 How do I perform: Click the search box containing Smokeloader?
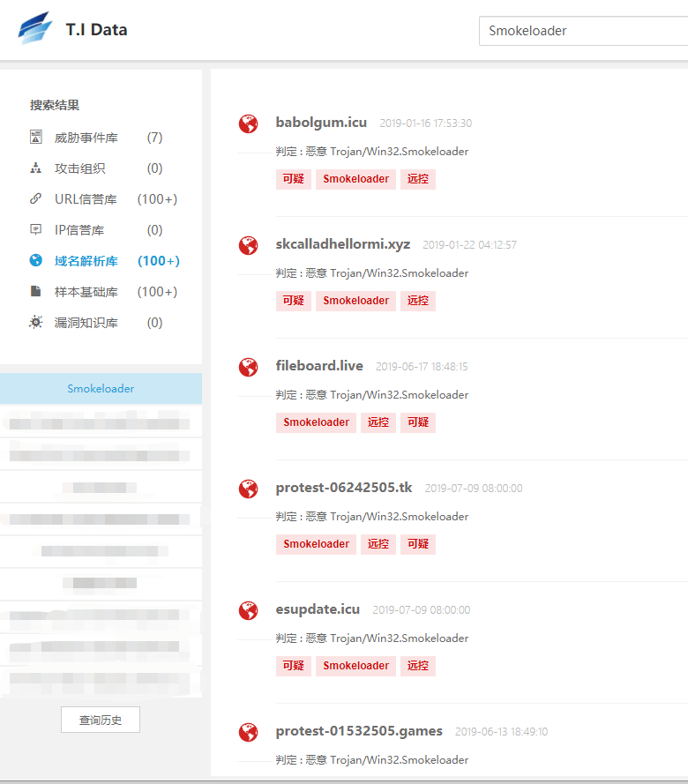click(582, 31)
